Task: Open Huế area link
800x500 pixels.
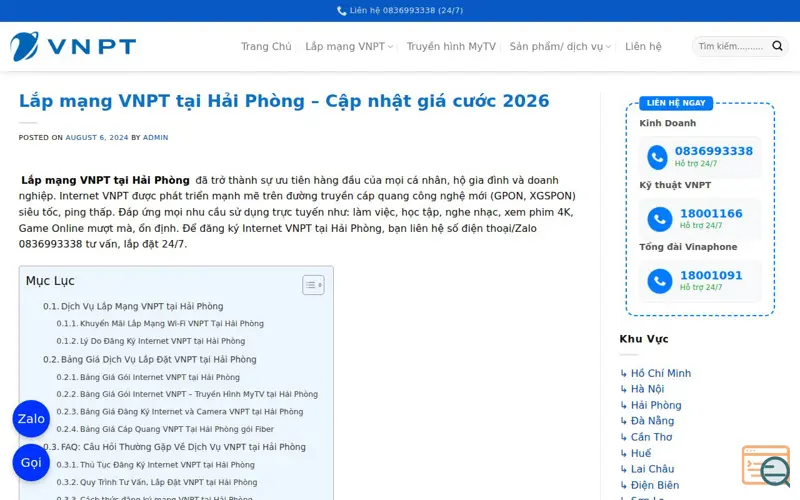Action: [641, 453]
